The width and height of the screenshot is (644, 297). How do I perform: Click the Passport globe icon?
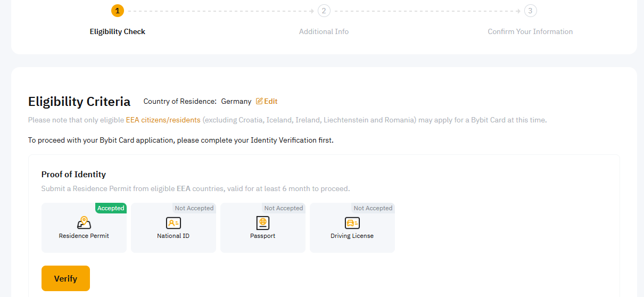click(263, 222)
